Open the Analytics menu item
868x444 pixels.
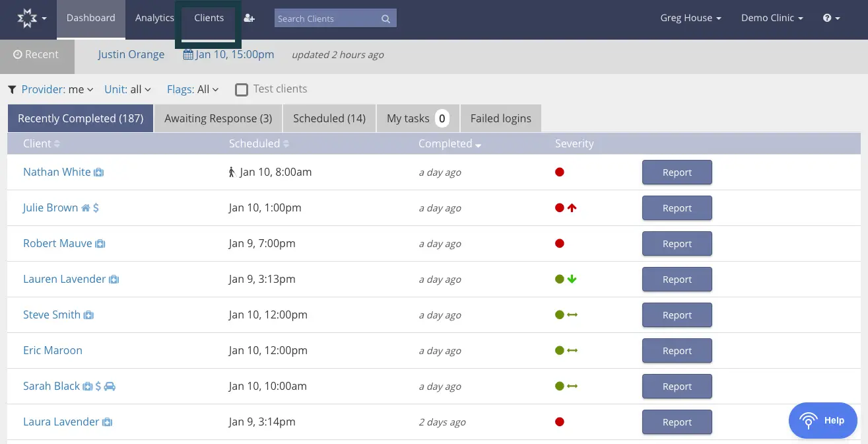[x=154, y=18]
